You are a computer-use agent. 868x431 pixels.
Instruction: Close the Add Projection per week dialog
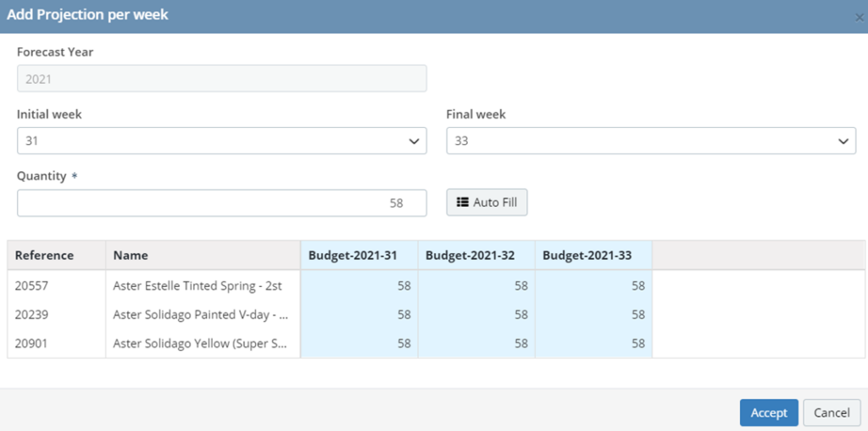click(x=860, y=18)
